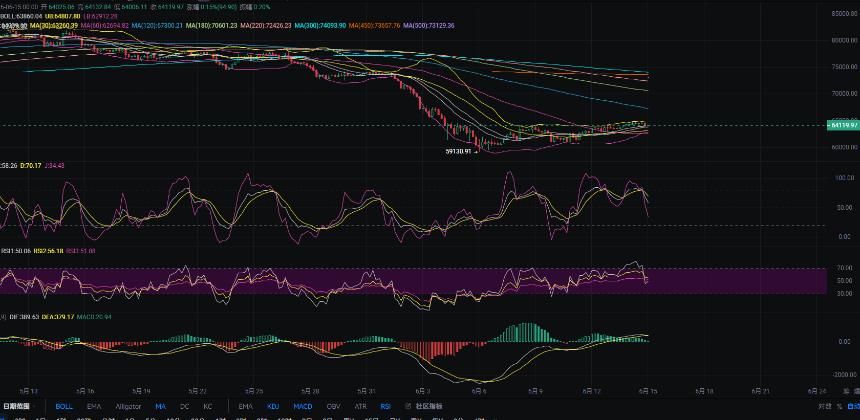Select the yellow MA(30) legend label
The width and height of the screenshot is (860, 420).
click(x=54, y=26)
